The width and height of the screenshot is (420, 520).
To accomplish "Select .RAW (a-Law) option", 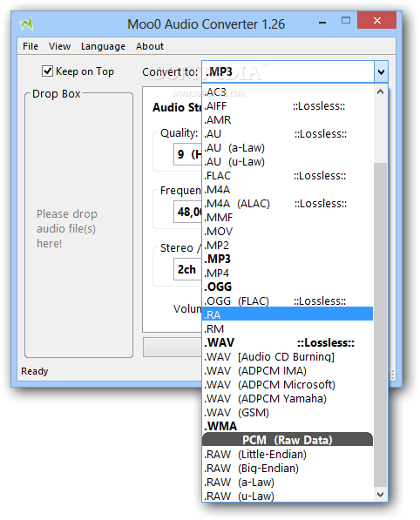I will pos(288,482).
